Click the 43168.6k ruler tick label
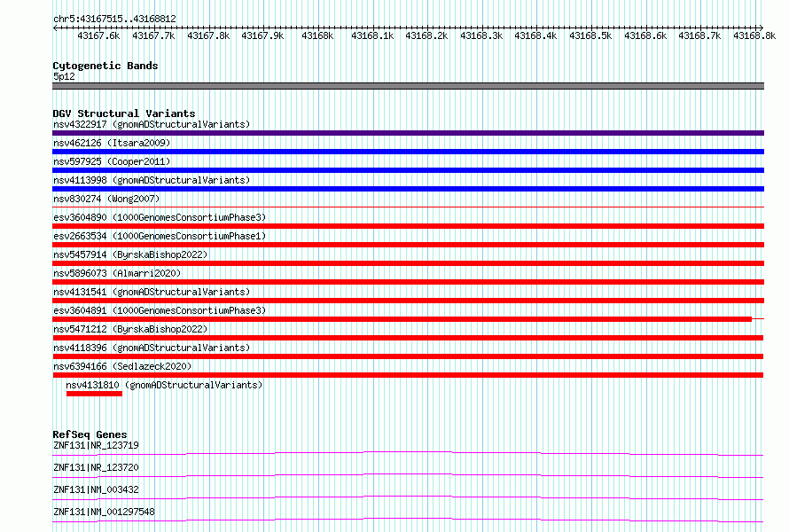 click(645, 35)
